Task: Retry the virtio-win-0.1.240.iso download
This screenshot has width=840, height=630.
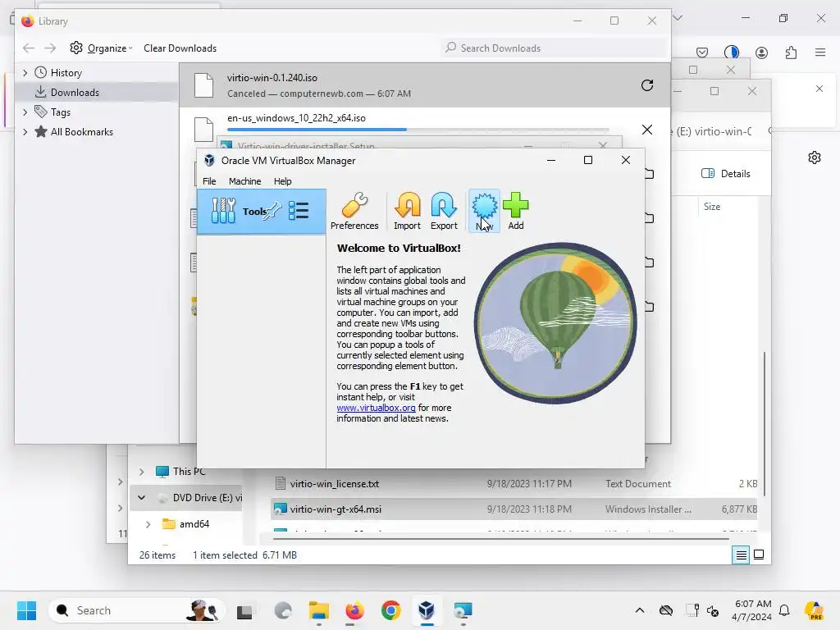Action: pos(647,85)
